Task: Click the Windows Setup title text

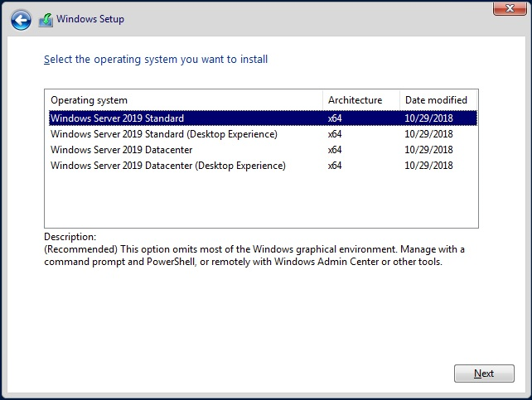Action: click(x=90, y=20)
